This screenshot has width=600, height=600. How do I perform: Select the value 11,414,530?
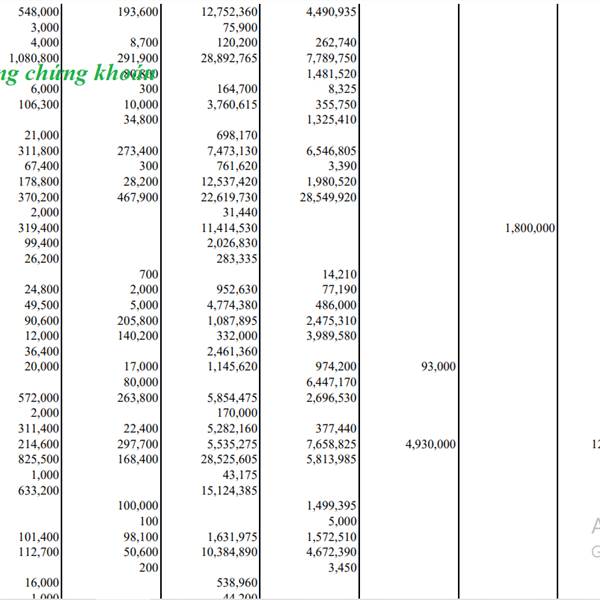coord(229,228)
